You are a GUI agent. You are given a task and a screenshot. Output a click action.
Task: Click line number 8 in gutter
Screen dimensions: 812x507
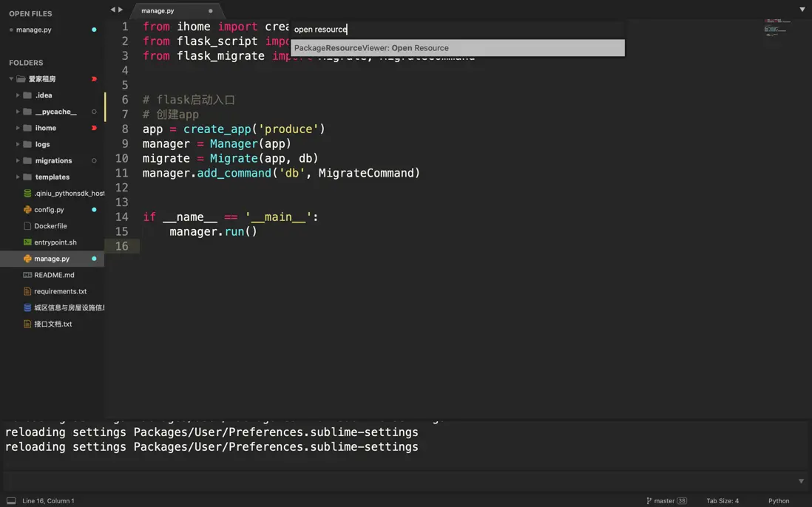[x=125, y=129]
